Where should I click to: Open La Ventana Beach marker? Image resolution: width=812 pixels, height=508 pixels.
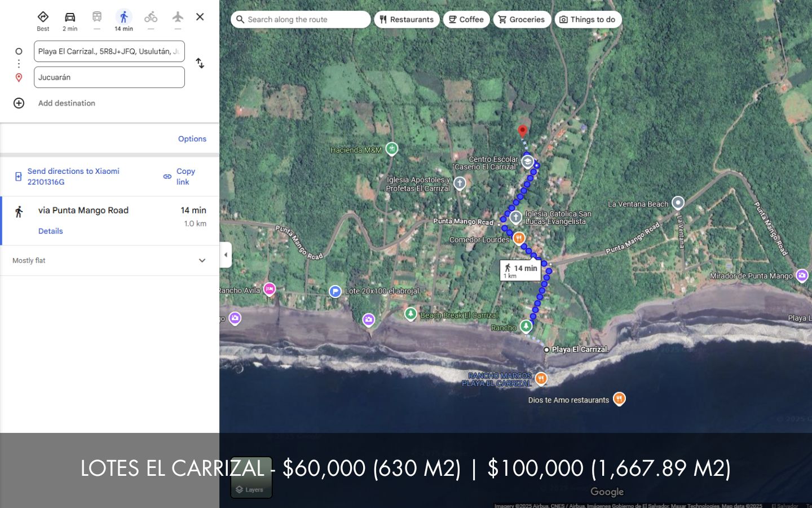click(x=678, y=203)
